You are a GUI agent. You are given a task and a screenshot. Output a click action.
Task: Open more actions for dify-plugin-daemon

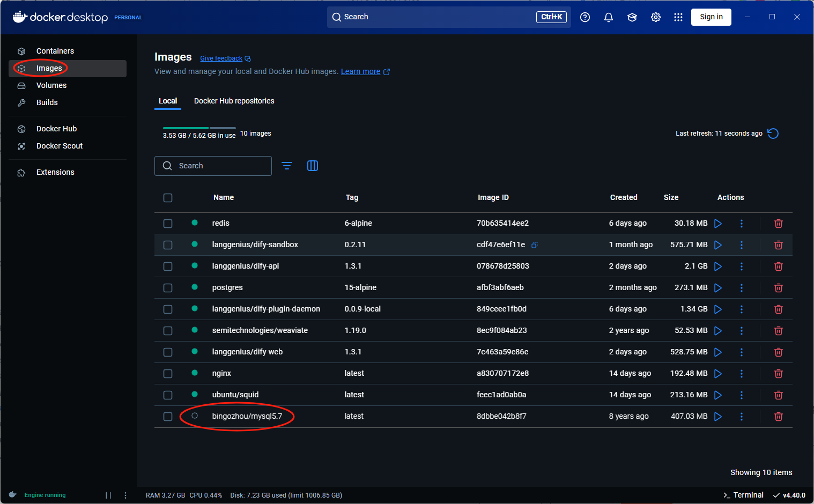(x=742, y=309)
